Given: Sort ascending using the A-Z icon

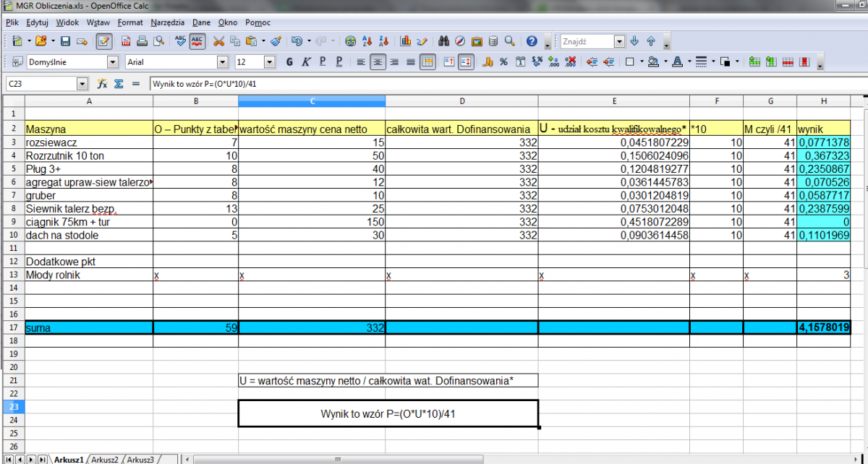Looking at the screenshot, I should [x=367, y=41].
